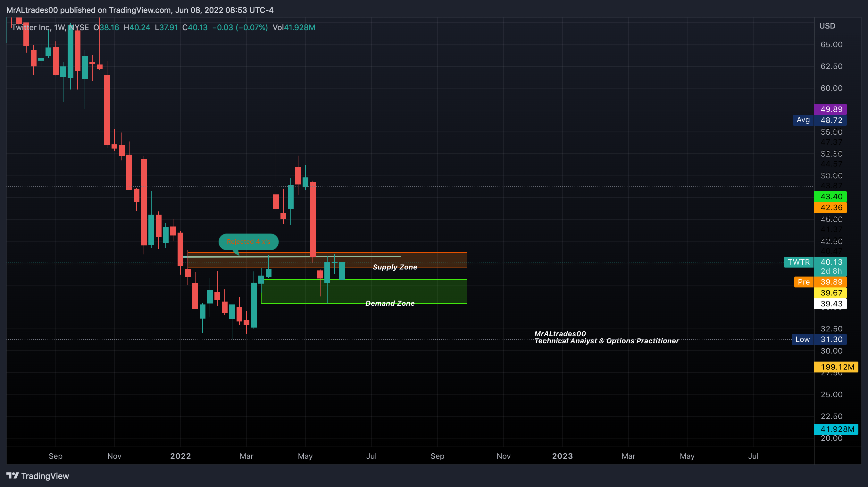Image resolution: width=868 pixels, height=487 pixels.
Task: Click the 199.12M volume label
Action: [x=836, y=367]
